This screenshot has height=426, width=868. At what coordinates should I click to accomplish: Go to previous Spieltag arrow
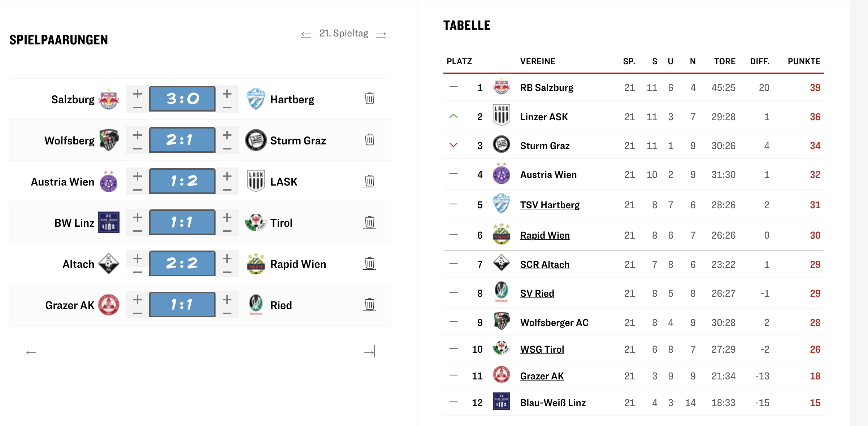pyautogui.click(x=306, y=34)
